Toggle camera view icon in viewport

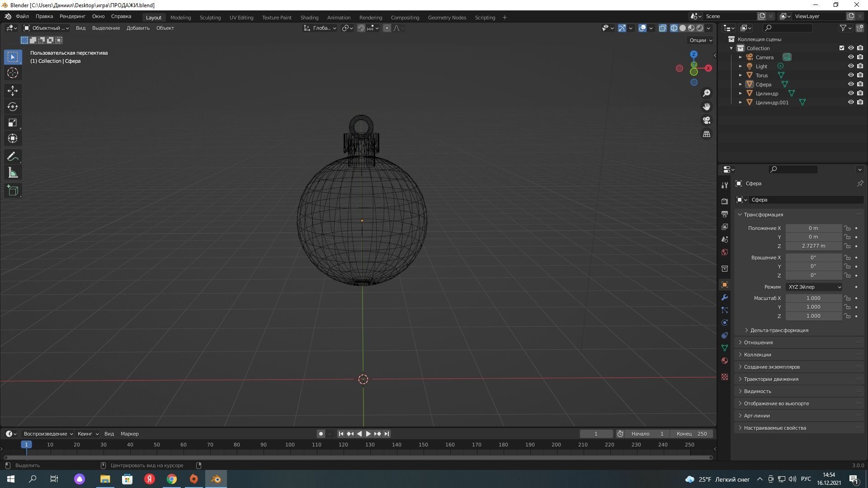(707, 120)
